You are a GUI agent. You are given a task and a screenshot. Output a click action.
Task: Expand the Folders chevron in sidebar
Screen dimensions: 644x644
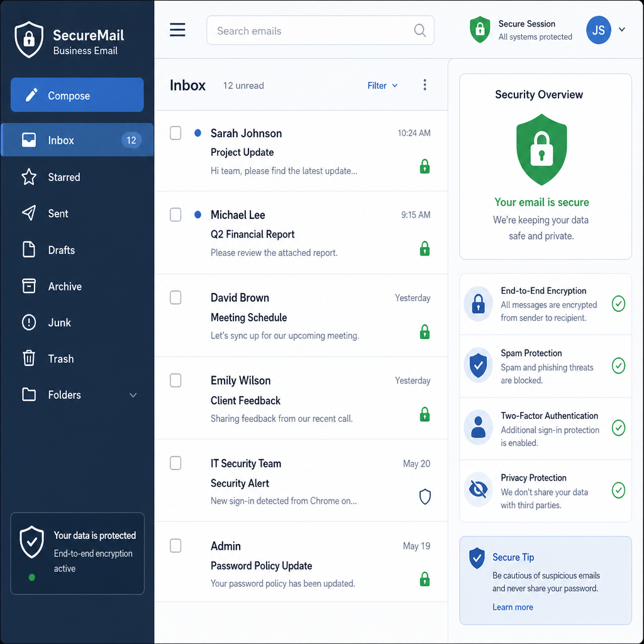(133, 395)
